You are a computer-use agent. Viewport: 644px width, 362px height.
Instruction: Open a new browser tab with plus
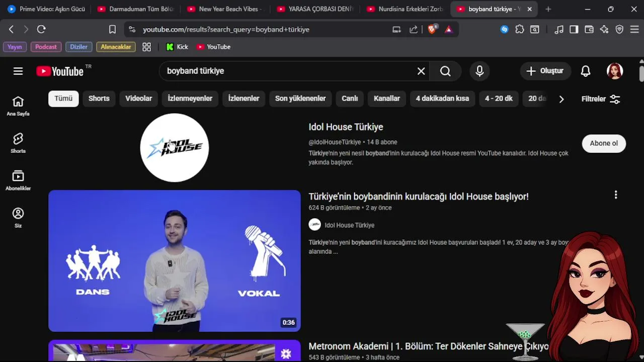point(548,9)
